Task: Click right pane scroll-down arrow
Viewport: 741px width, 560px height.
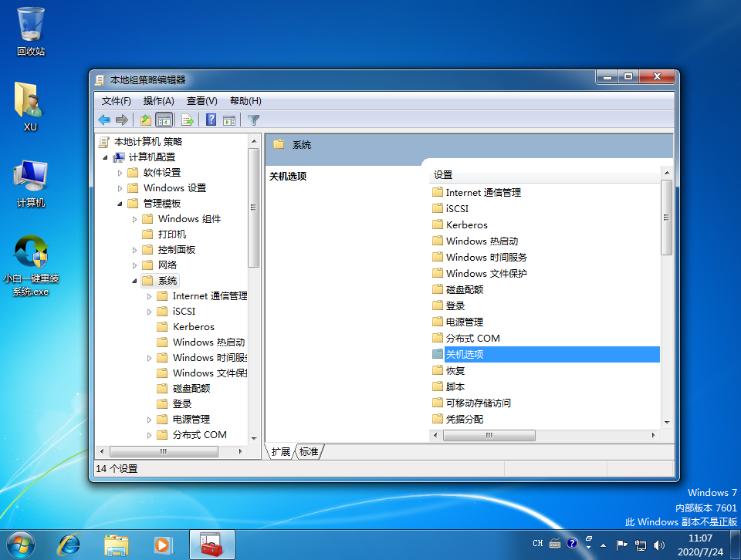Action: [x=667, y=422]
